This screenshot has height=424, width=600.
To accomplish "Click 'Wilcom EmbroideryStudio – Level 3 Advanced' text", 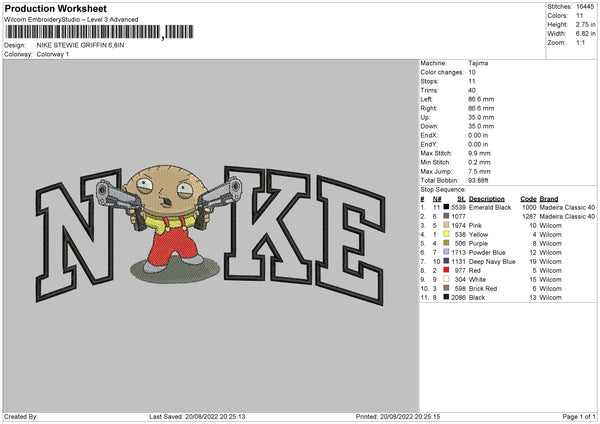I will pos(71,20).
